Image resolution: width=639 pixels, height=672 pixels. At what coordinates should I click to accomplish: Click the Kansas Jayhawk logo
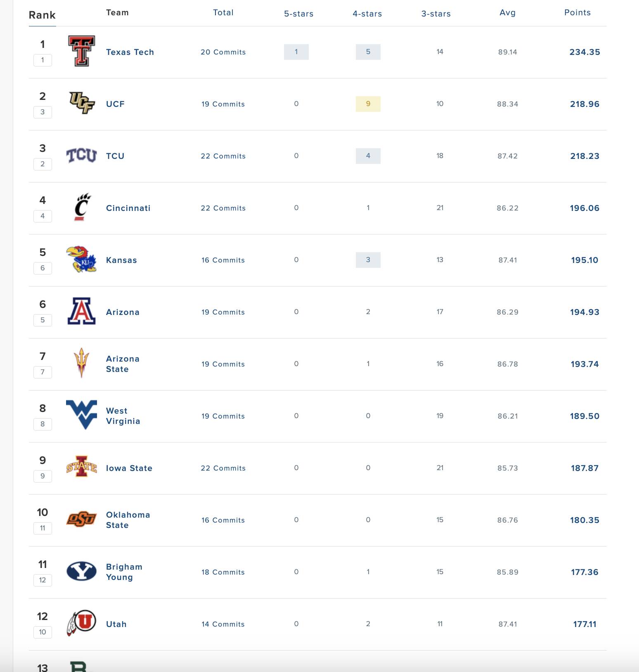81,260
